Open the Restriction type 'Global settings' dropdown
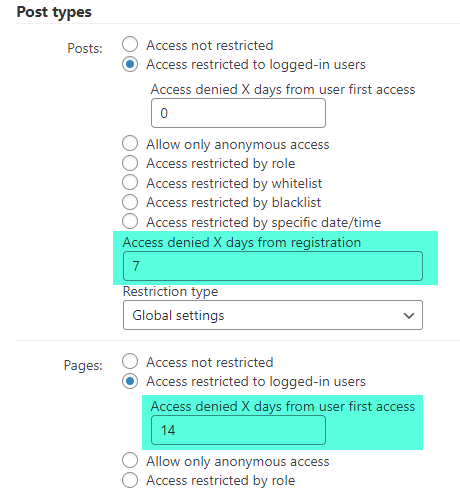The image size is (460, 490). [x=273, y=315]
